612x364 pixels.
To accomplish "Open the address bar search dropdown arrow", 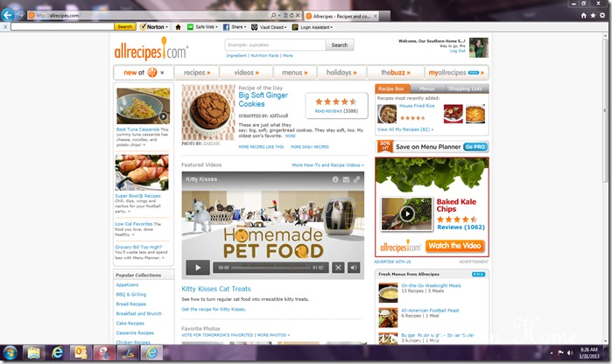I will coord(279,15).
